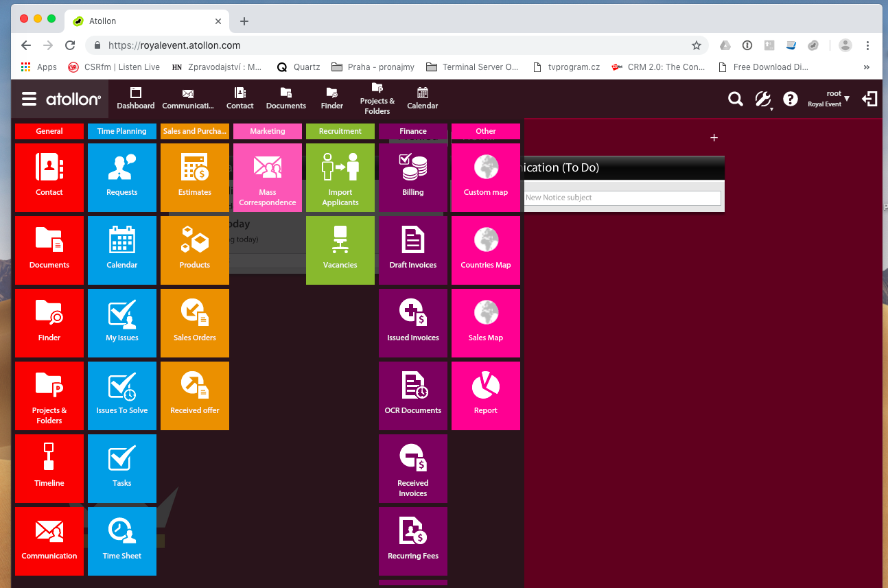Screen dimensions: 888x588
Task: Bookmark this page with star icon
Action: pos(697,45)
